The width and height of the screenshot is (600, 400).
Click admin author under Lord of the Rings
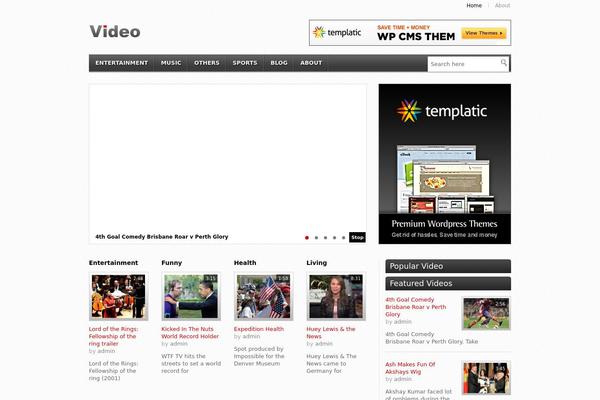click(106, 351)
